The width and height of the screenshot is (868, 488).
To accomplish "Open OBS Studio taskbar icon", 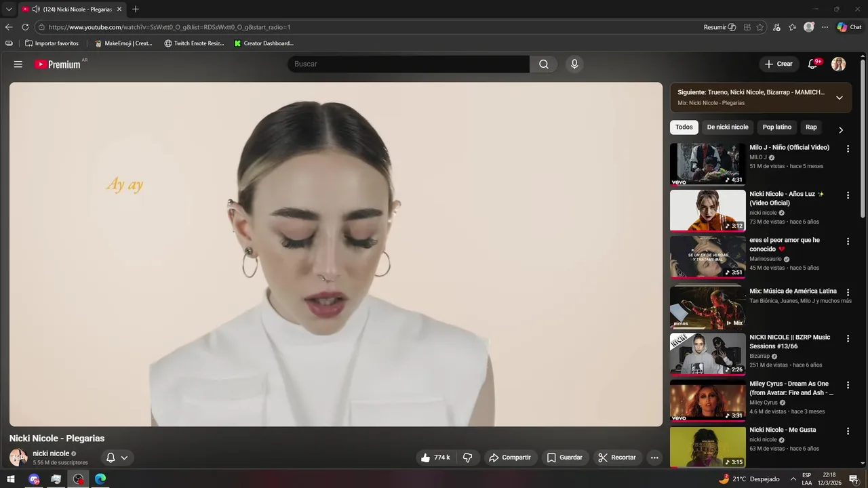I will (79, 479).
